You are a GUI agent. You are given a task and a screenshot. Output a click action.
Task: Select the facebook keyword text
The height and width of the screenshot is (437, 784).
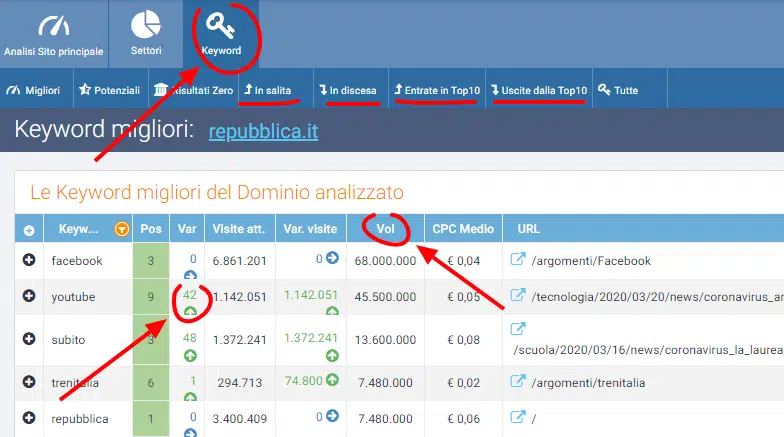click(76, 260)
